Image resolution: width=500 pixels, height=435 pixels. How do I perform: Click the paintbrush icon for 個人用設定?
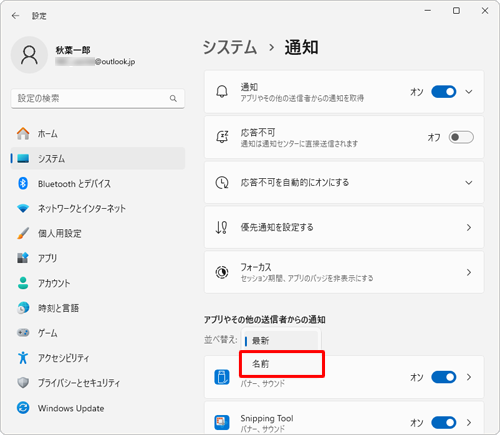23,233
